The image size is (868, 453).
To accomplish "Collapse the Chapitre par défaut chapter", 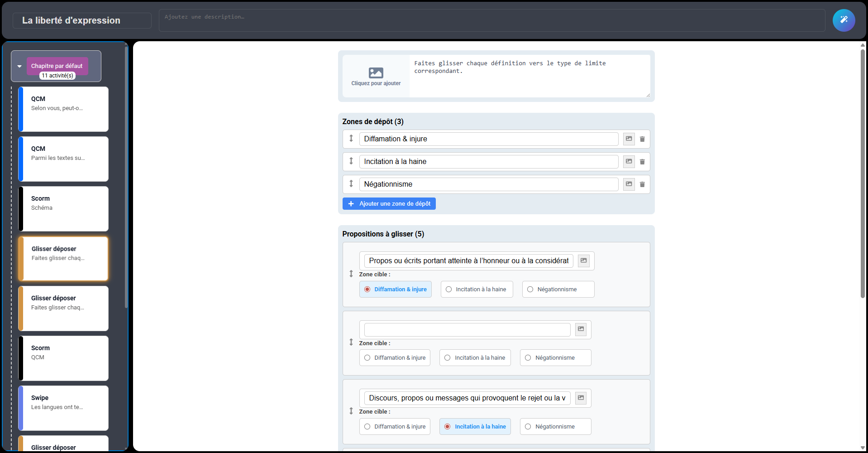I will 19,66.
